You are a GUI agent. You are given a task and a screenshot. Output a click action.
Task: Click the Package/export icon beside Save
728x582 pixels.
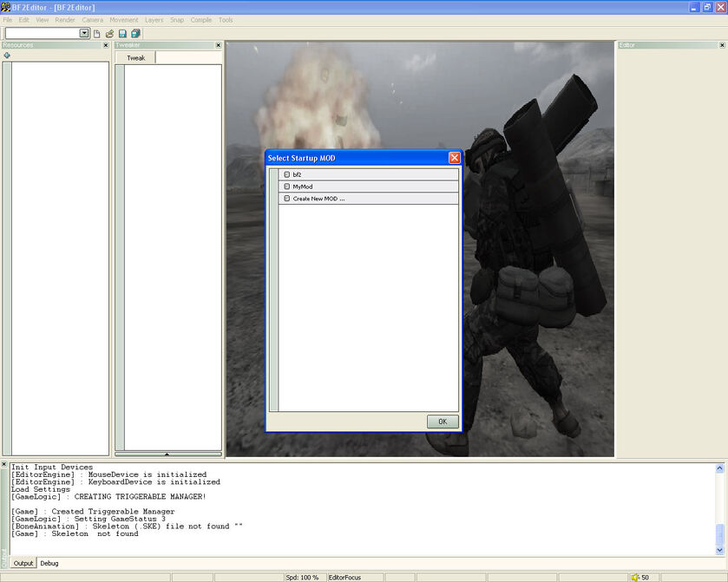(x=134, y=33)
